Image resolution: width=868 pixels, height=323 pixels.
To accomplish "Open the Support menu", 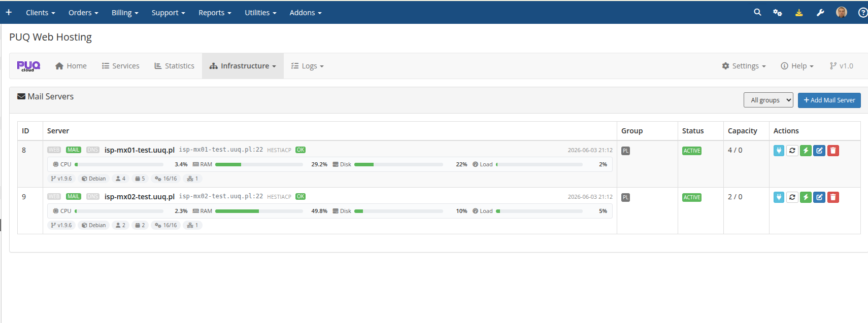I will 168,13.
